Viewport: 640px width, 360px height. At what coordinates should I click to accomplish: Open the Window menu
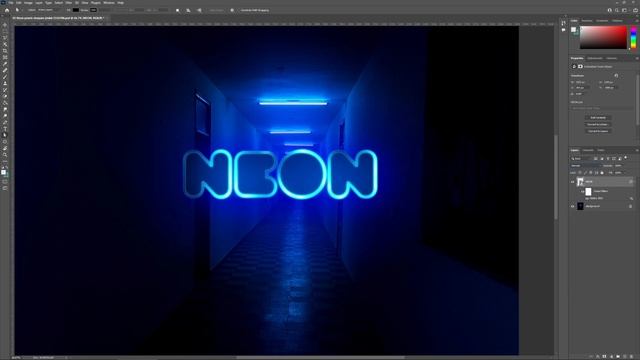tap(109, 3)
